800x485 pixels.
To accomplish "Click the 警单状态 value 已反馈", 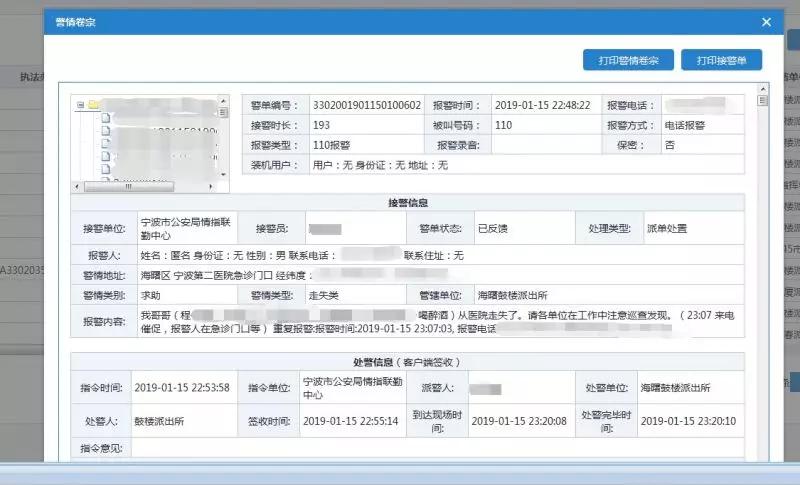I will tap(492, 228).
